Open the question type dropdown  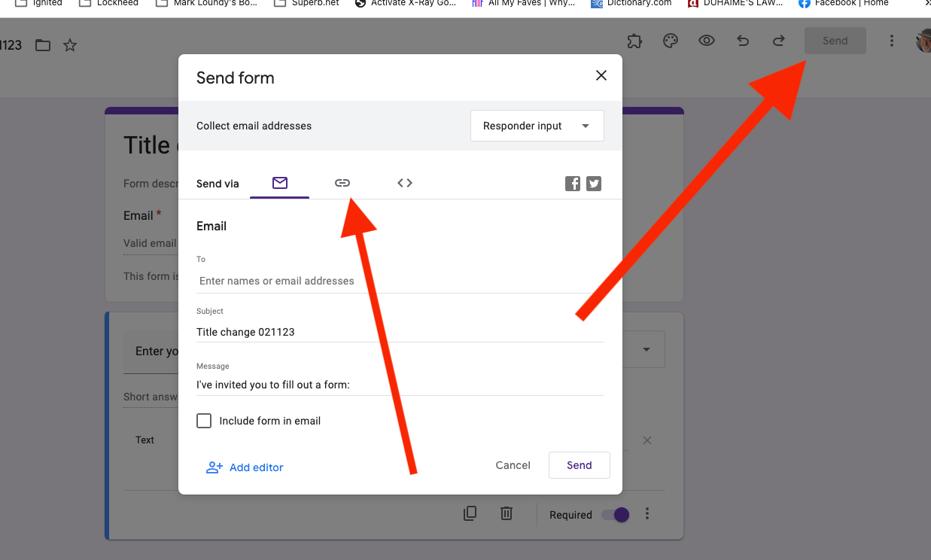point(646,349)
